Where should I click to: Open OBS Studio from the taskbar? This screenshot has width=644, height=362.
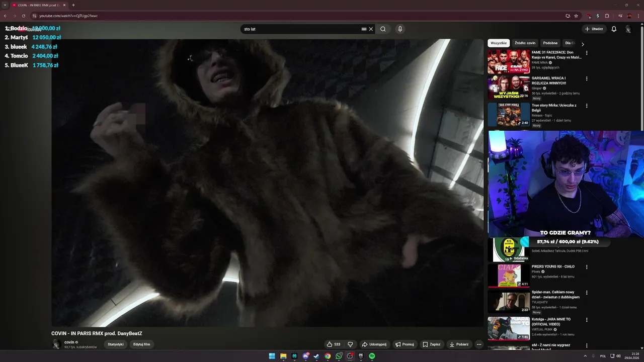[x=350, y=356]
